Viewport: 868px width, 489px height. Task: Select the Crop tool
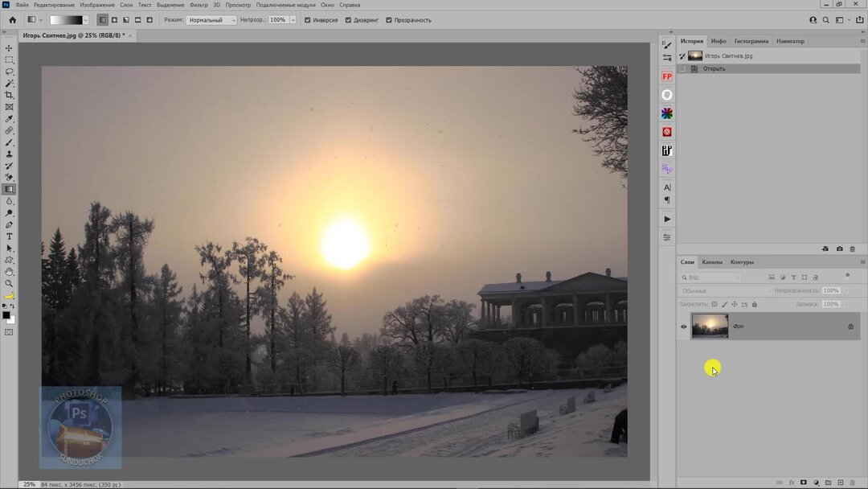click(9, 95)
